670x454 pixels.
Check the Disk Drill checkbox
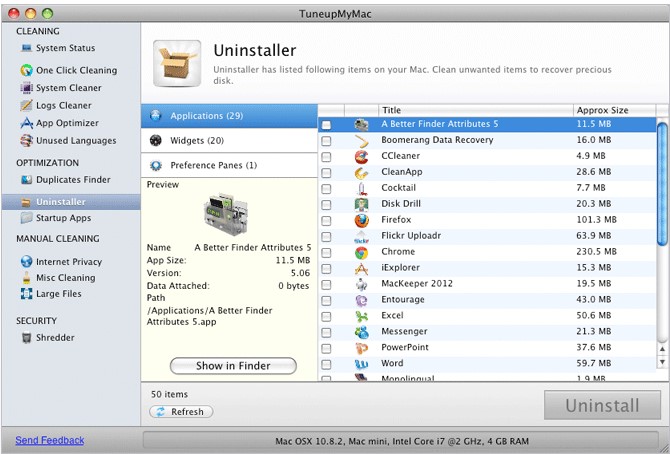[x=326, y=205]
